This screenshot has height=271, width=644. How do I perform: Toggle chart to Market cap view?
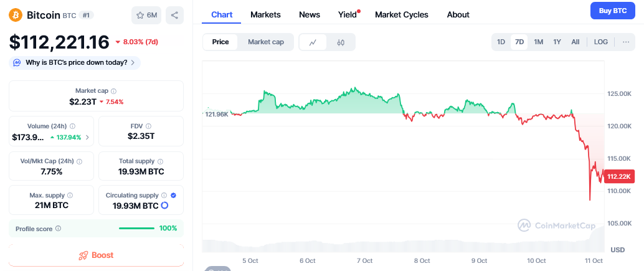point(266,42)
